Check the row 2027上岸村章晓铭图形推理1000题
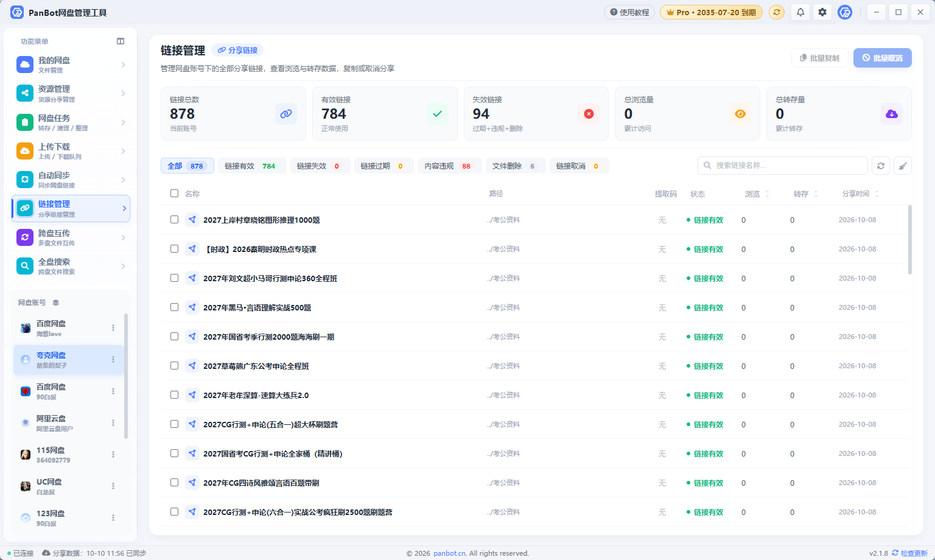 (175, 220)
